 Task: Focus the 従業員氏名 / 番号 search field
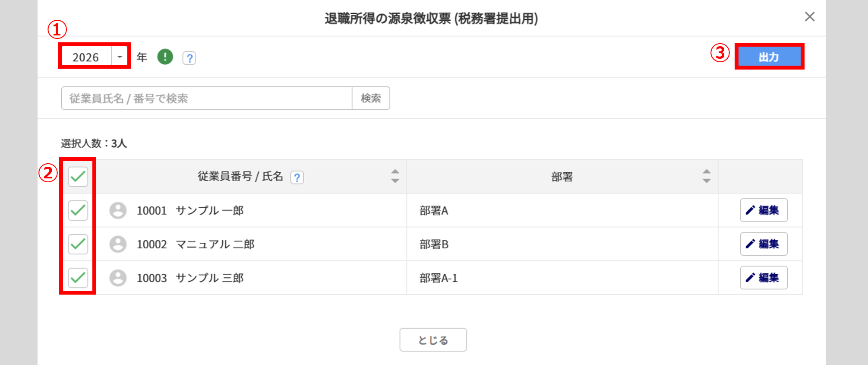point(206,98)
